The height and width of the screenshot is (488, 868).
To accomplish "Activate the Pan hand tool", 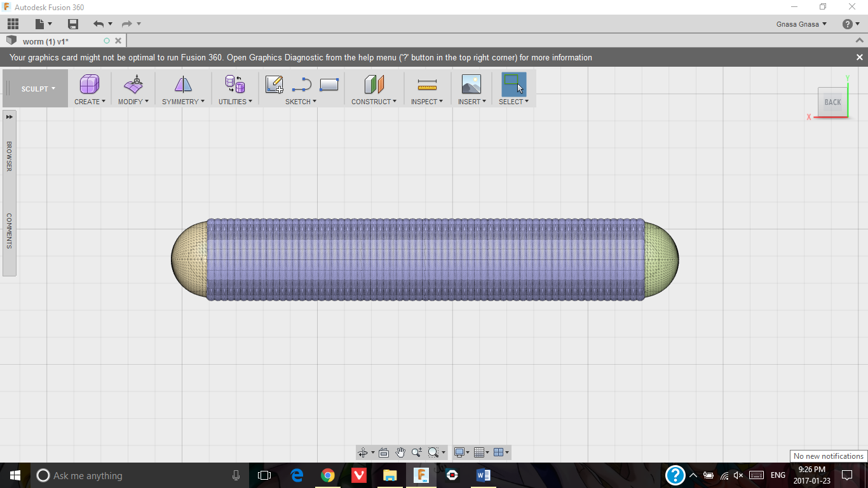I will [x=400, y=452].
